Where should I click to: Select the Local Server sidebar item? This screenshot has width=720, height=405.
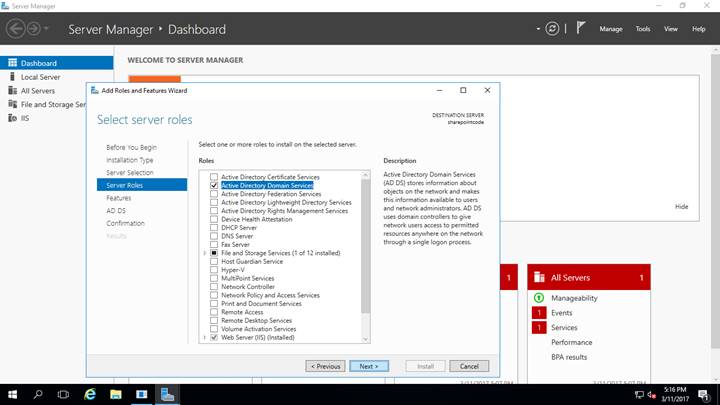[40, 77]
